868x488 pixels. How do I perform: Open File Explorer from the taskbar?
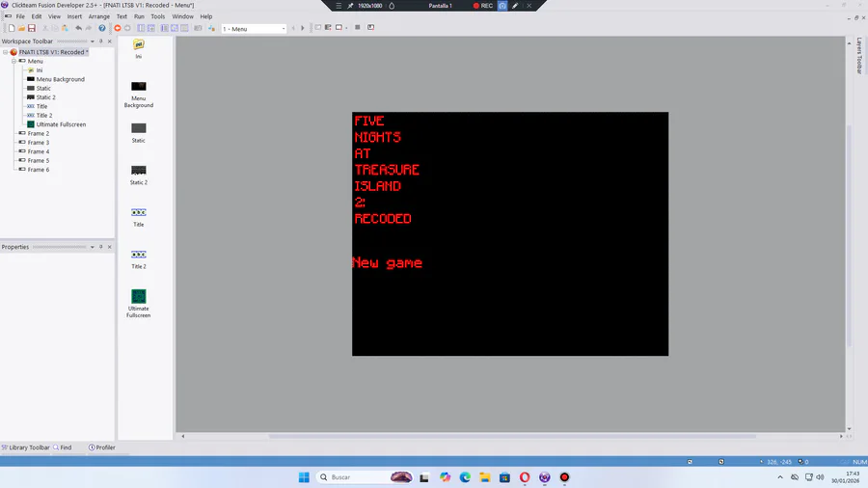485,477
